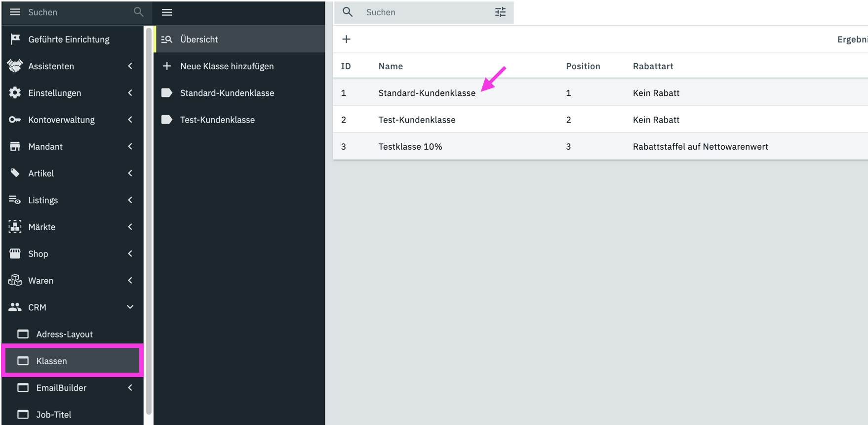
Task: Expand the Assistenten menu chevron
Action: (x=130, y=66)
